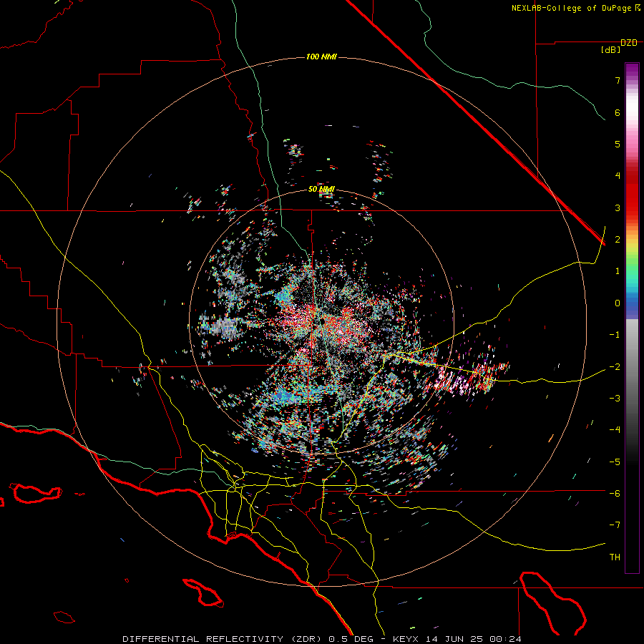Click the -2 dB value on color scale

coord(615,366)
